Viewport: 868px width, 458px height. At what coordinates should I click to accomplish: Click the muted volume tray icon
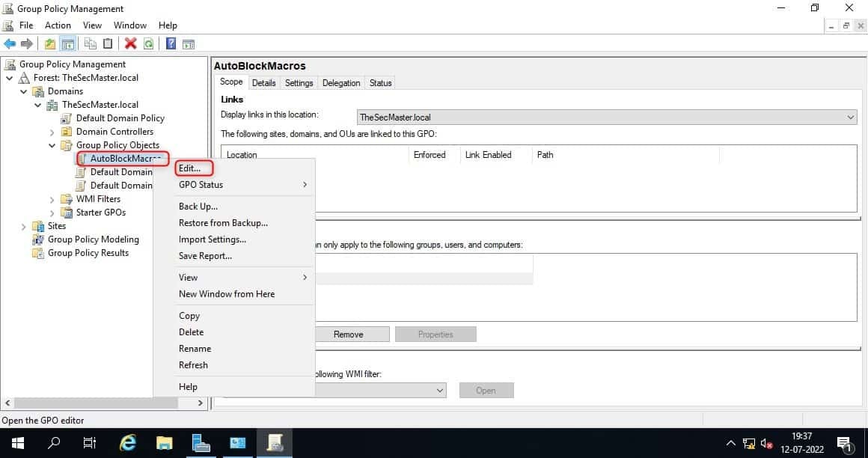point(767,444)
